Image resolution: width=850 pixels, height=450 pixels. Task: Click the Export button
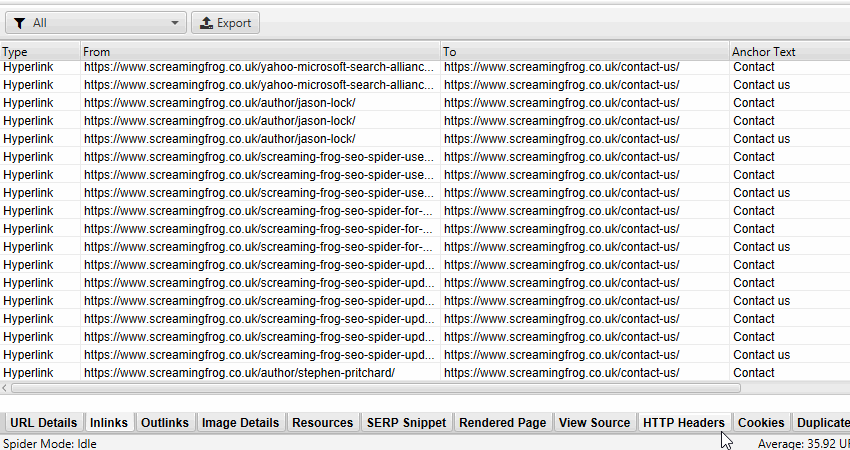pyautogui.click(x=226, y=23)
